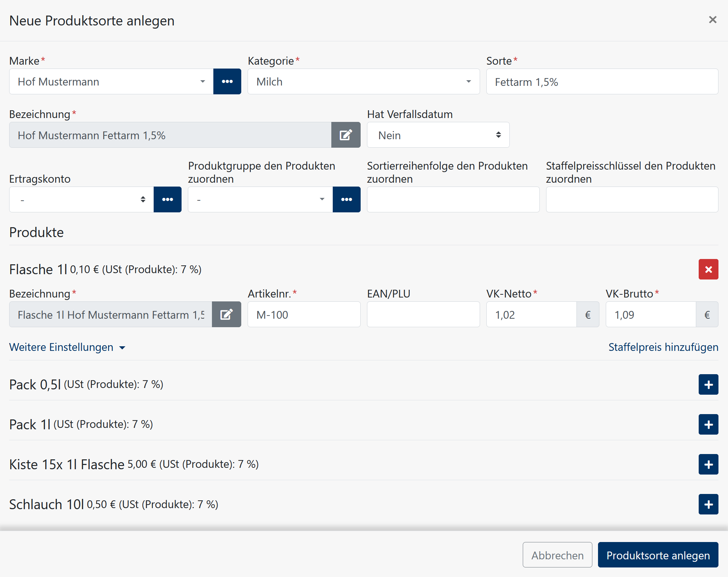The height and width of the screenshot is (577, 728).
Task: Edit the product type Bezeichnung with pencil icon
Action: click(x=346, y=135)
